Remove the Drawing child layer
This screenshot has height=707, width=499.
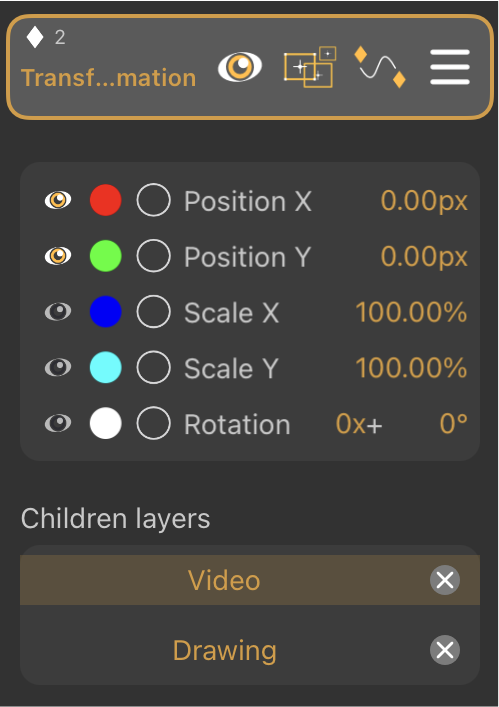coord(445,650)
